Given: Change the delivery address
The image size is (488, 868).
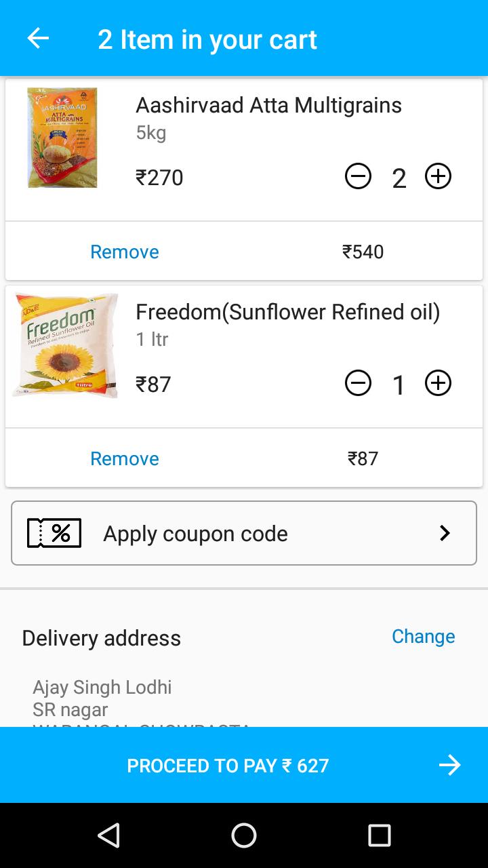Looking at the screenshot, I should (423, 636).
